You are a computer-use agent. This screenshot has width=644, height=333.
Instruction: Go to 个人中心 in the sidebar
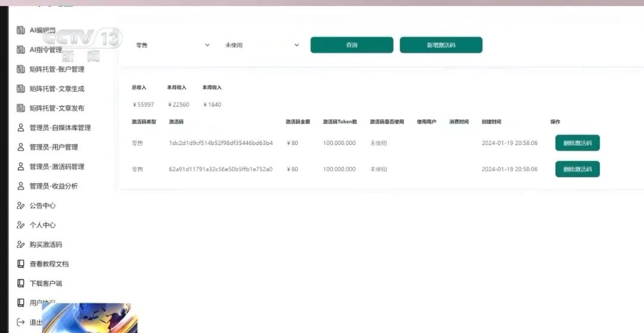tap(42, 225)
